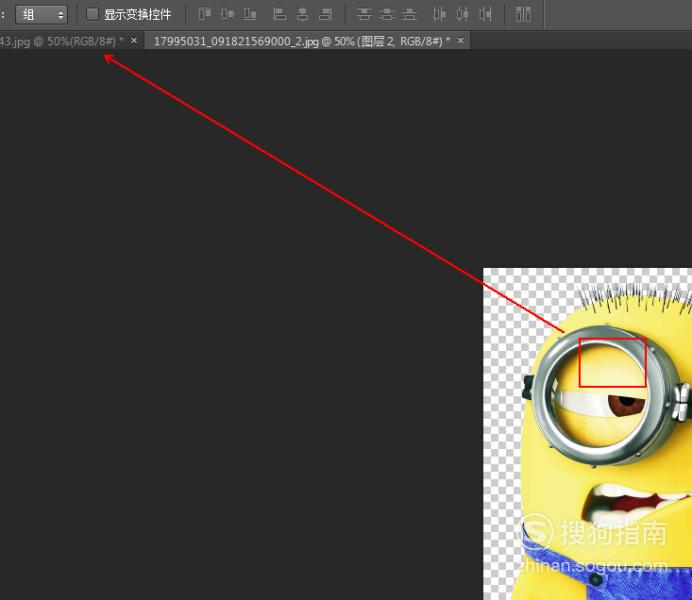692x600 pixels.
Task: Enable the 显示变换控件 checkbox
Action: (92, 14)
